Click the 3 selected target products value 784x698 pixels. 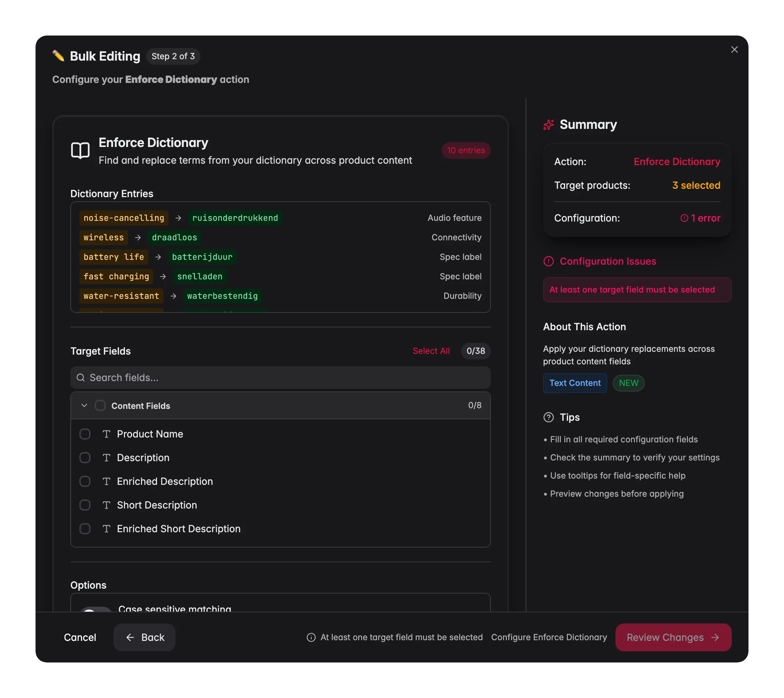696,185
